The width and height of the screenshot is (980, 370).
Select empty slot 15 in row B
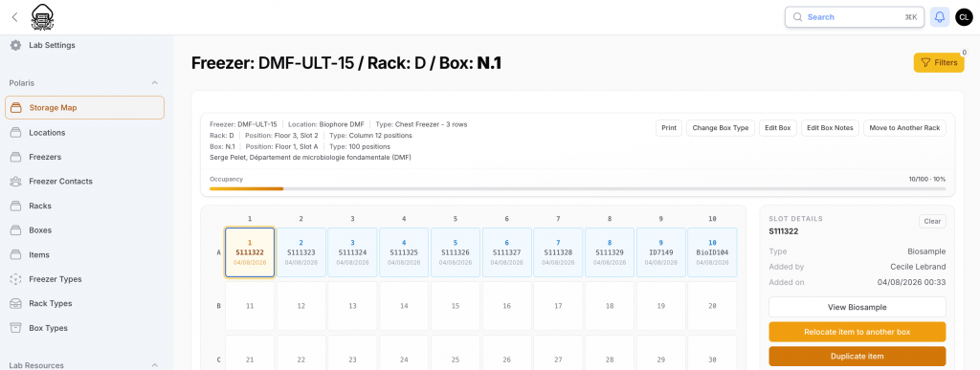455,306
